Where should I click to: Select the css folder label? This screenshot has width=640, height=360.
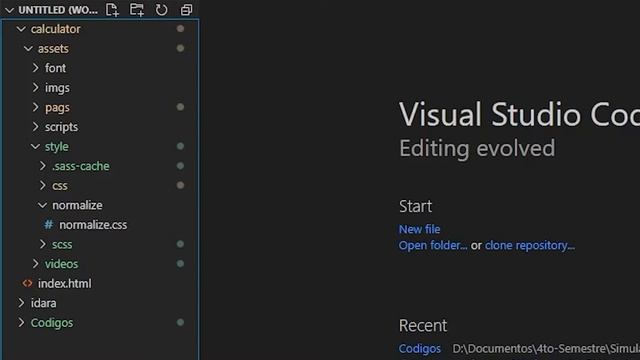60,186
